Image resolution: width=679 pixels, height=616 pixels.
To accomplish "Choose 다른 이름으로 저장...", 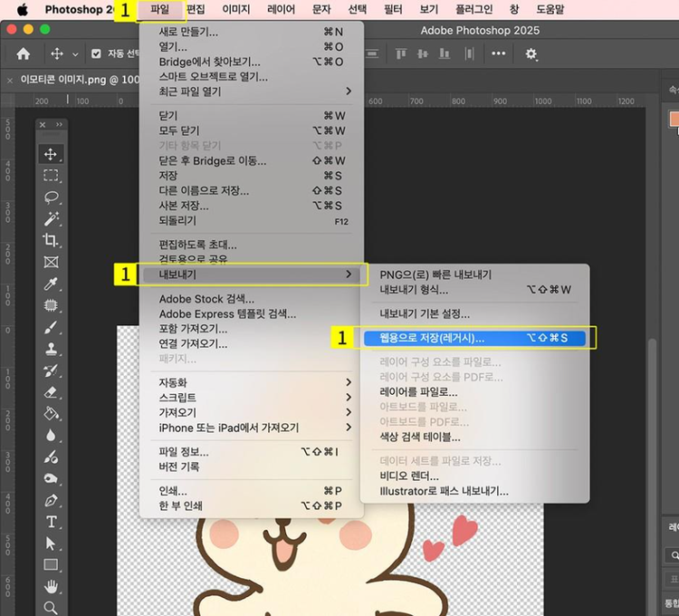I will [251, 190].
